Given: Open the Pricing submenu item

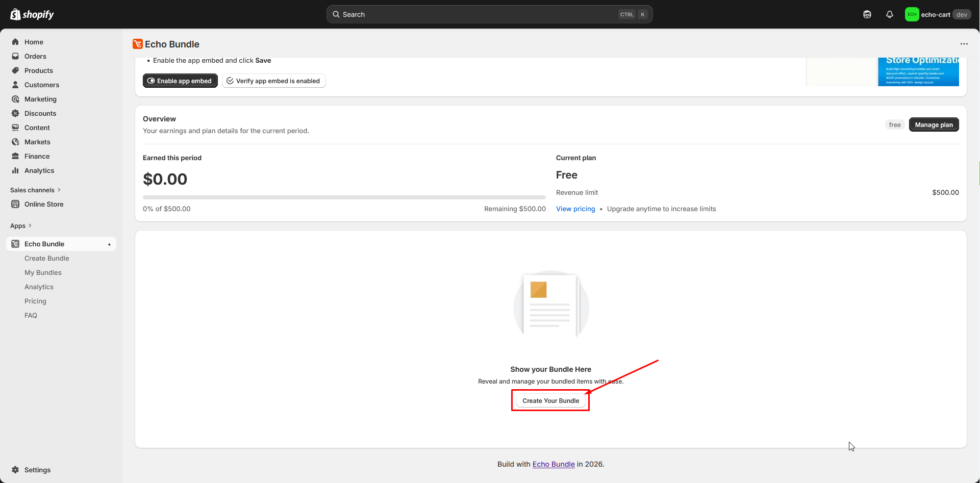Looking at the screenshot, I should 35,301.
